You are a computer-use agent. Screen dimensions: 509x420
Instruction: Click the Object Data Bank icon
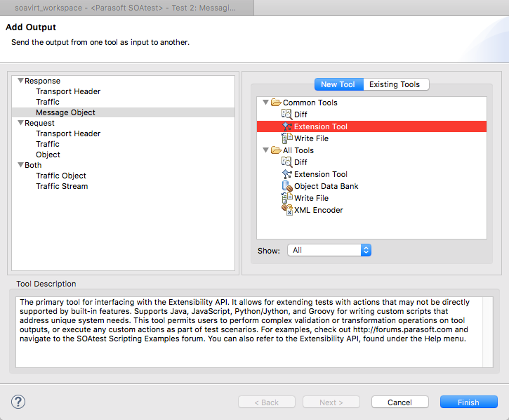pyautogui.click(x=287, y=186)
